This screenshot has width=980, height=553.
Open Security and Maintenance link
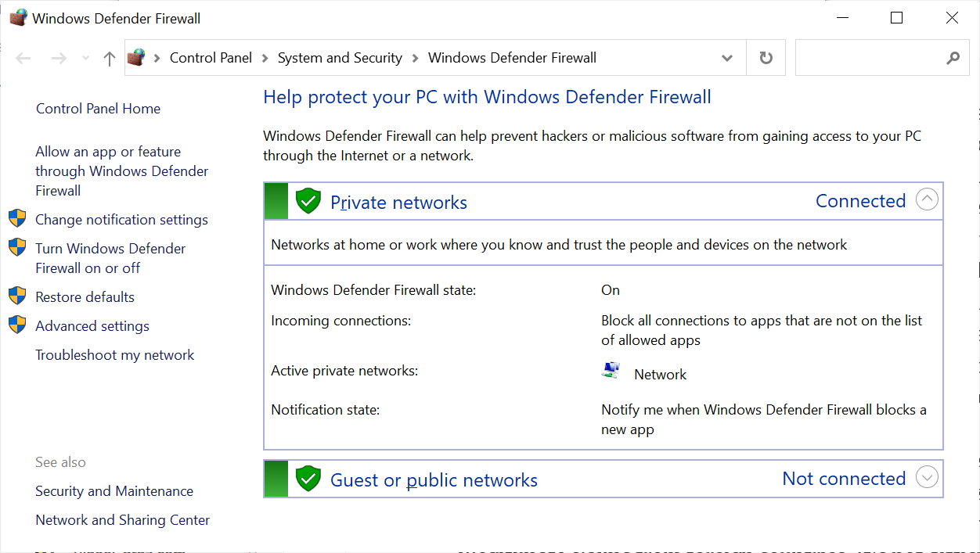point(114,491)
